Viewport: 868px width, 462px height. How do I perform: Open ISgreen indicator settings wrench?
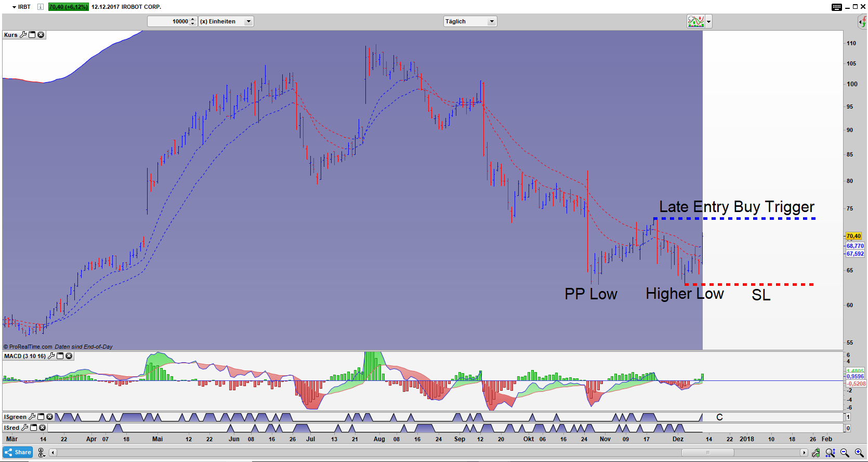pos(32,417)
